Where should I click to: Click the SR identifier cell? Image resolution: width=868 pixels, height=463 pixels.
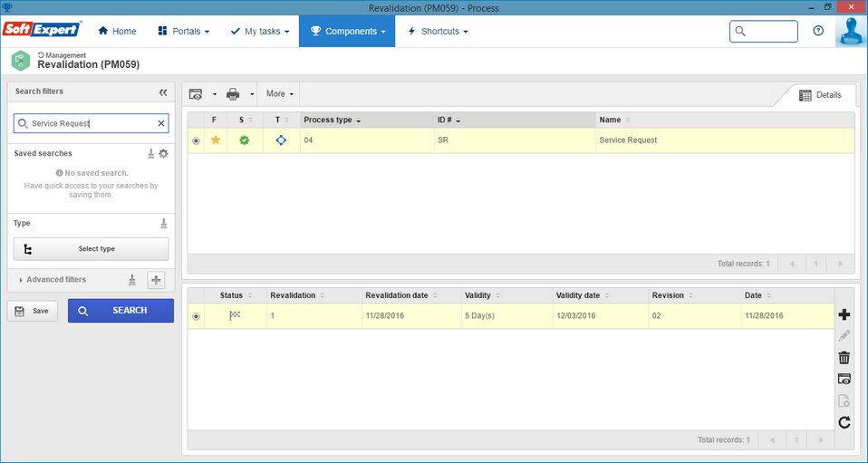pyautogui.click(x=515, y=140)
